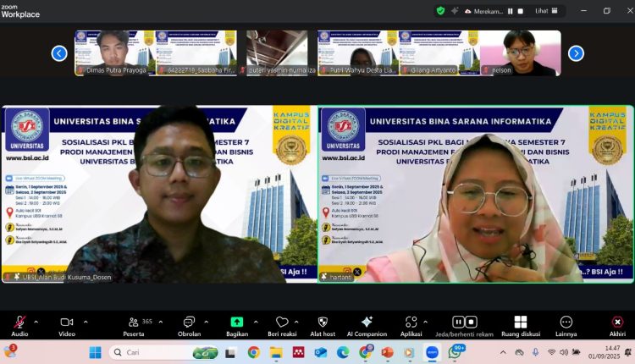Open the weather widget with badge 3
The width and height of the screenshot is (635, 364).
[9, 351]
